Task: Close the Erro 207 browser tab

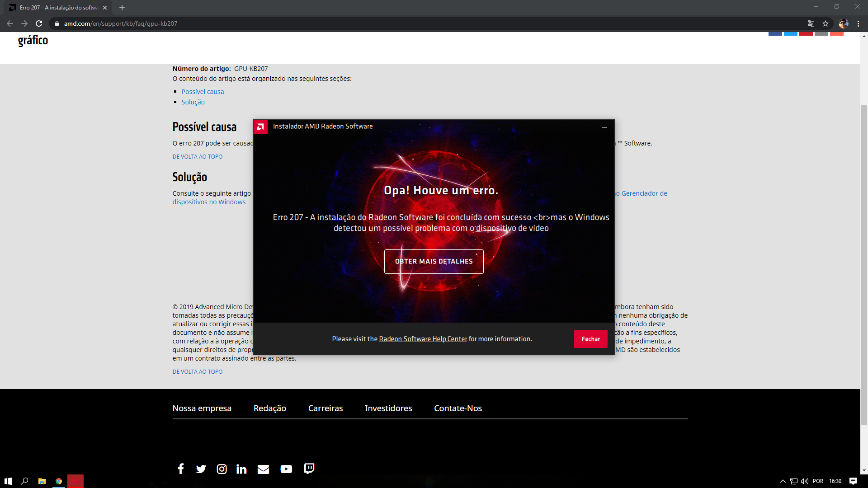Action: [105, 8]
